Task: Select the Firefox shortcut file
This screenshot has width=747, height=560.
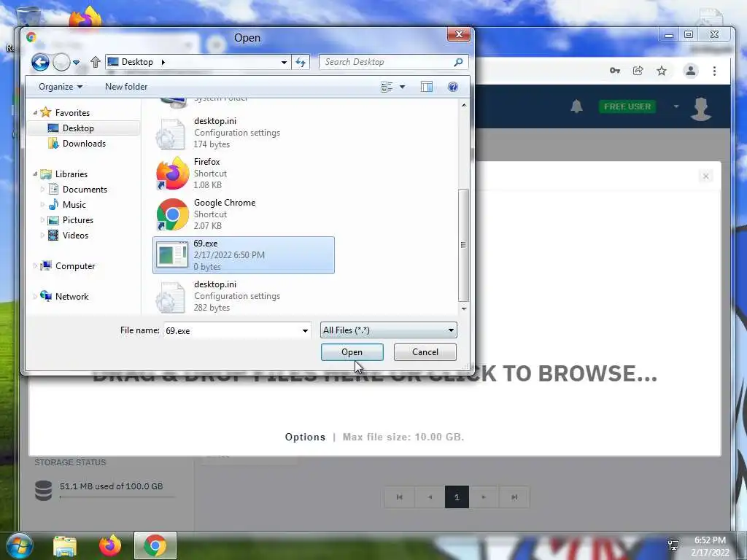Action: point(244,174)
